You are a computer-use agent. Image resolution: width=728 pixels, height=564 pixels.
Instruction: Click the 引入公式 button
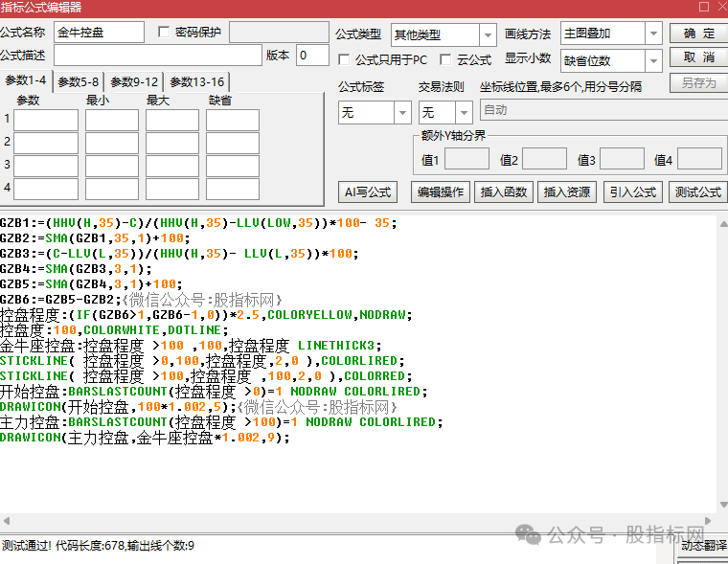pyautogui.click(x=633, y=192)
